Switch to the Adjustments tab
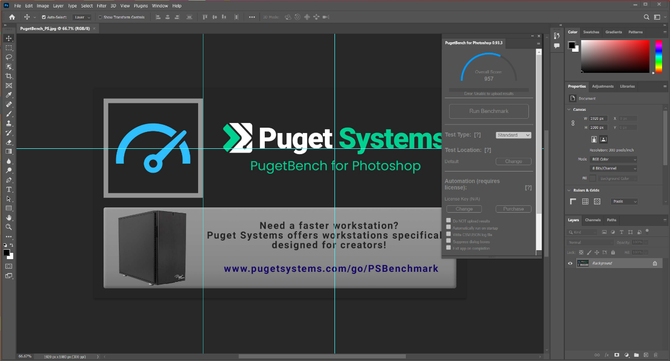The height and width of the screenshot is (361, 670). 602,86
